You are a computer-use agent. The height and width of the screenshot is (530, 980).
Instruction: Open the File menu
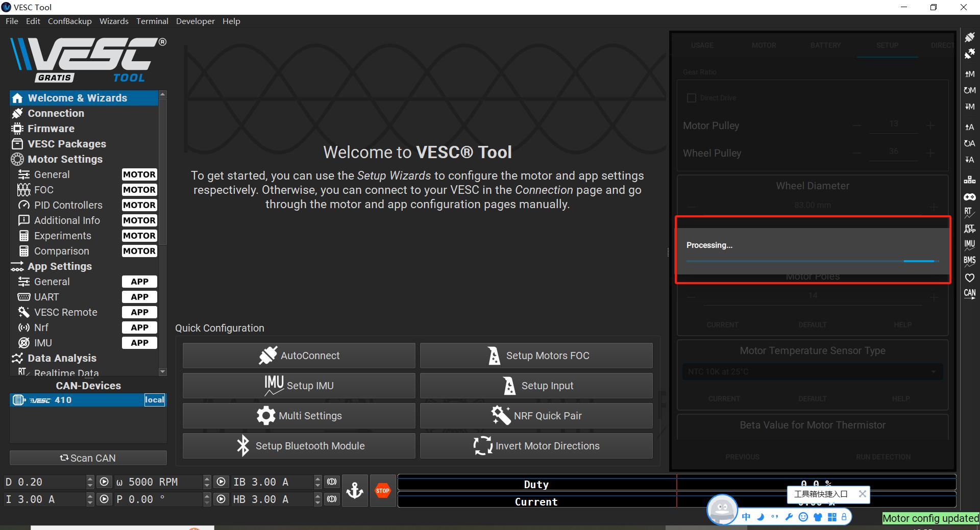[x=12, y=21]
